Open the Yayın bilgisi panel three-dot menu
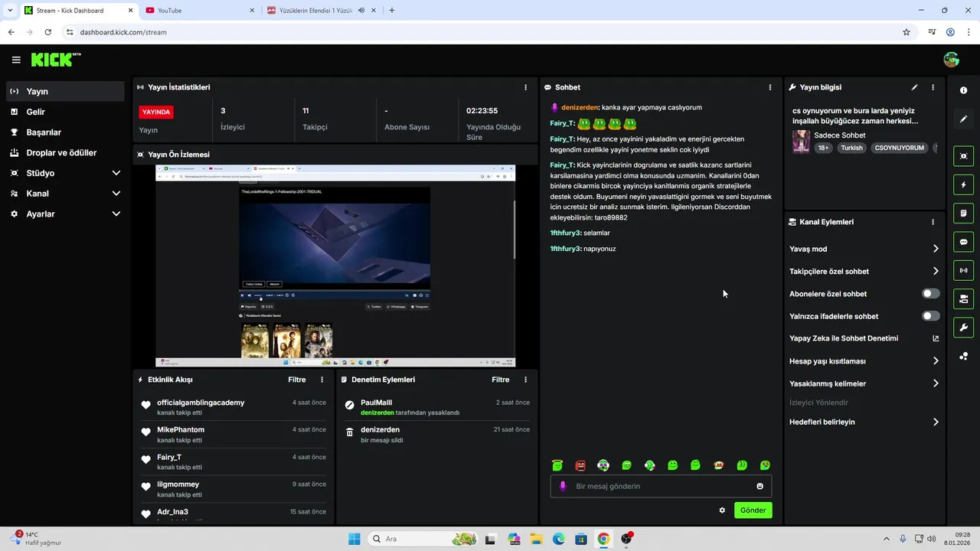 pyautogui.click(x=933, y=87)
